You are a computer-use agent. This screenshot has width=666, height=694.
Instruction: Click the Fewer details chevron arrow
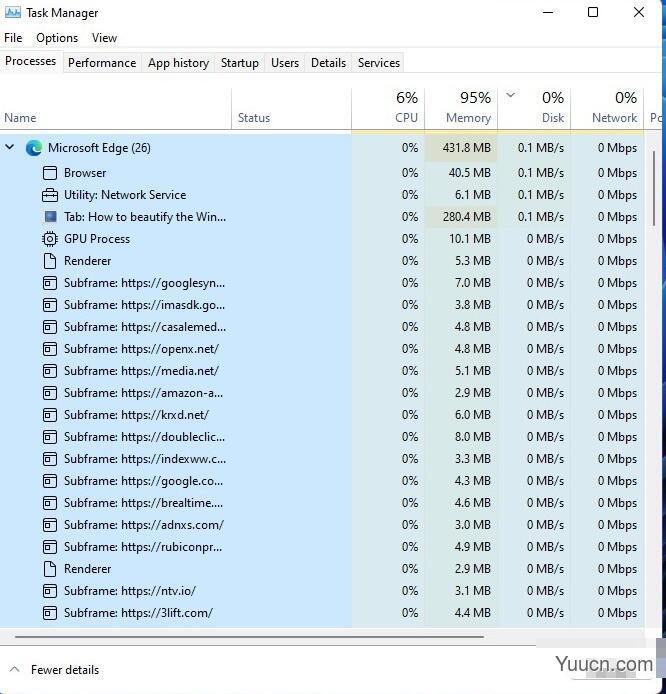coord(14,669)
